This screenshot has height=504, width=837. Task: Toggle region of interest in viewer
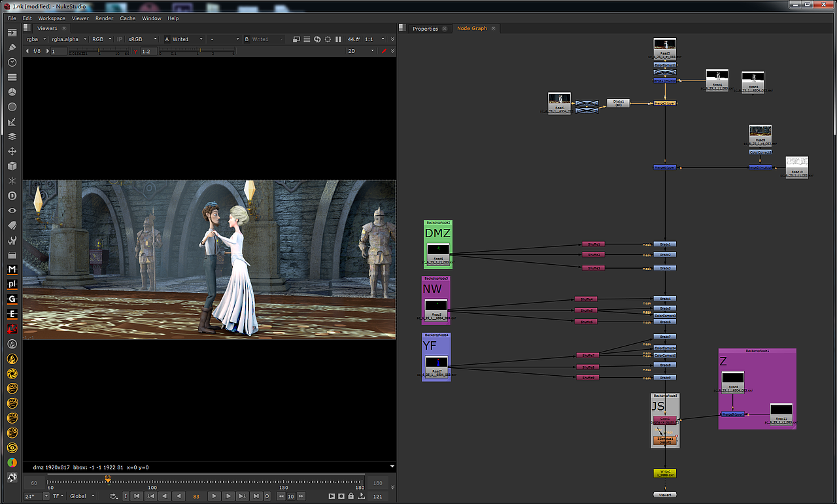[328, 39]
